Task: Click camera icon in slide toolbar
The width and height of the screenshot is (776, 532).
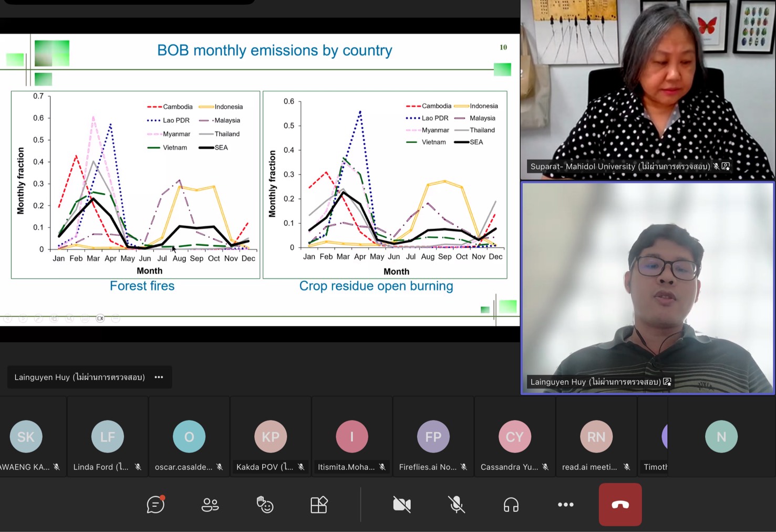Action: coord(100,318)
